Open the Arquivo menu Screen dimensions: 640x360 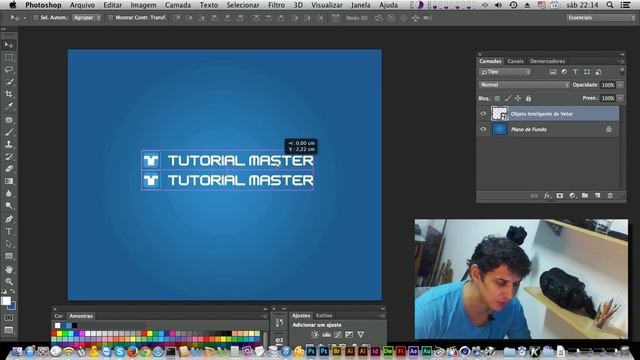(82, 5)
